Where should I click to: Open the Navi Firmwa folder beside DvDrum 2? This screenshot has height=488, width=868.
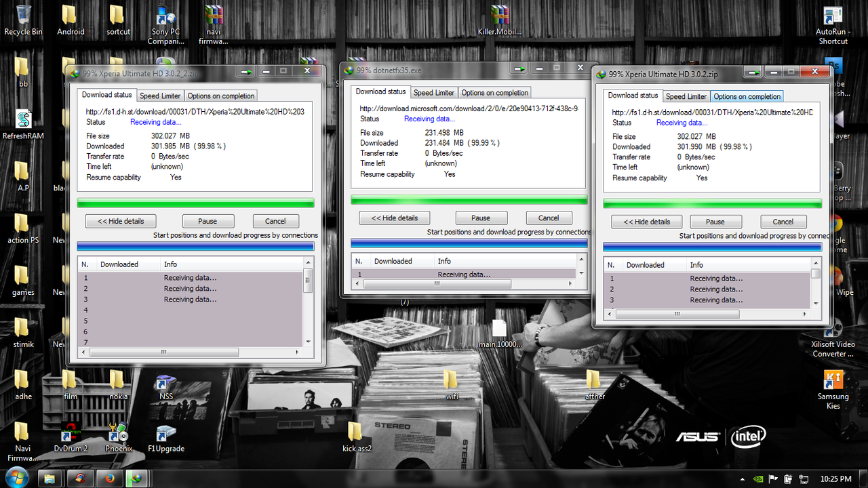(x=23, y=442)
